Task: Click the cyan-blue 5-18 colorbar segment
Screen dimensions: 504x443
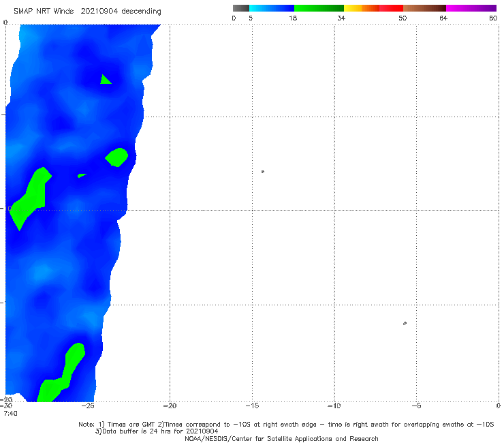Action: point(272,8)
